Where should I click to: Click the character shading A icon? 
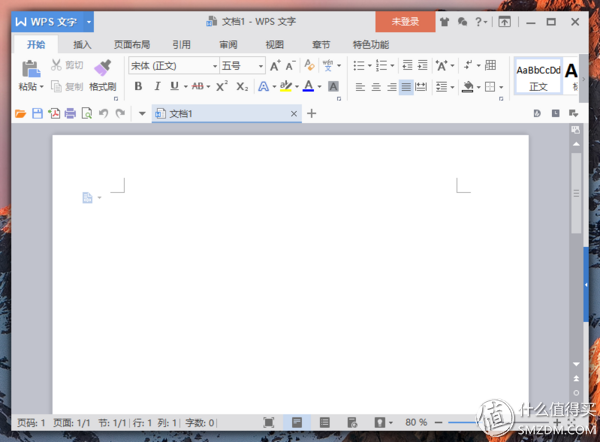(333, 86)
